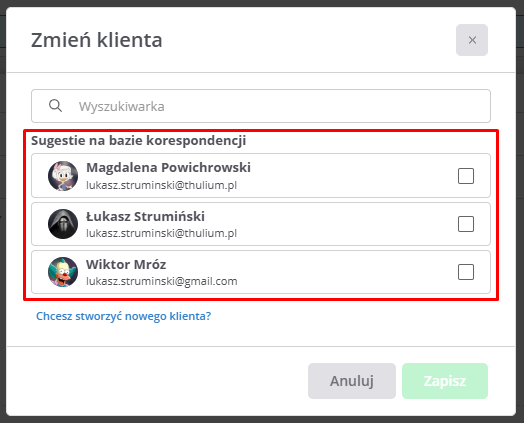
Task: Click Łukasz Strumiński's hooded avatar
Action: point(63,224)
